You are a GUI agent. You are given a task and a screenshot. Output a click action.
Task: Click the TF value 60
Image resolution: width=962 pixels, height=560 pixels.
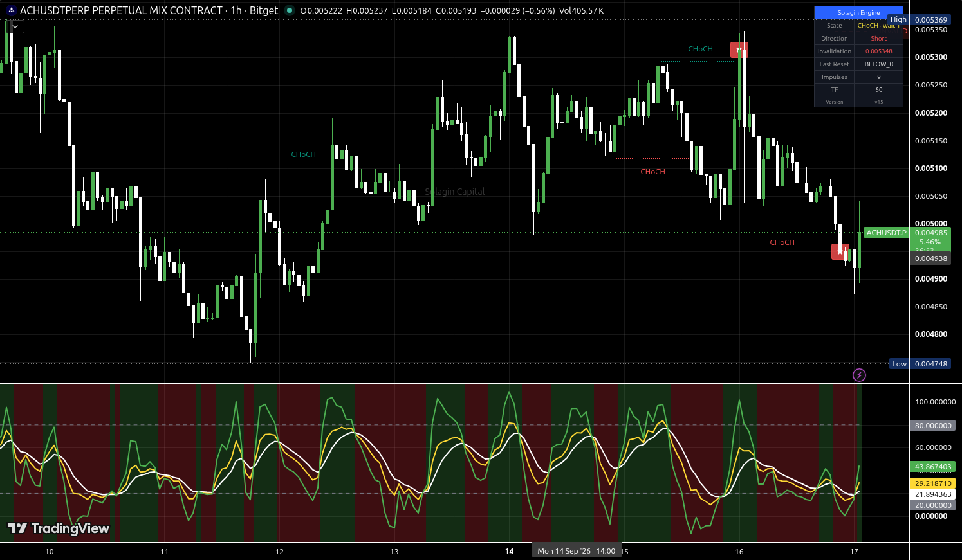pyautogui.click(x=878, y=90)
